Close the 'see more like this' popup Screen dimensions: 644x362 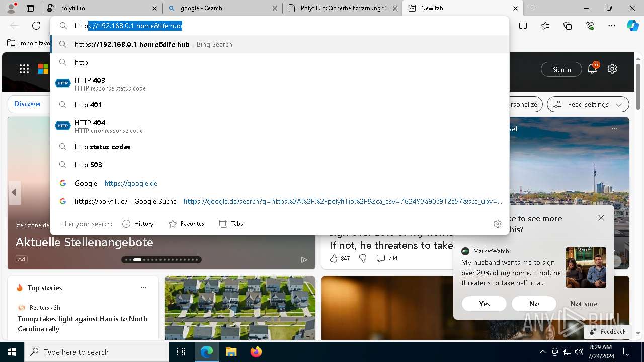[x=601, y=218]
